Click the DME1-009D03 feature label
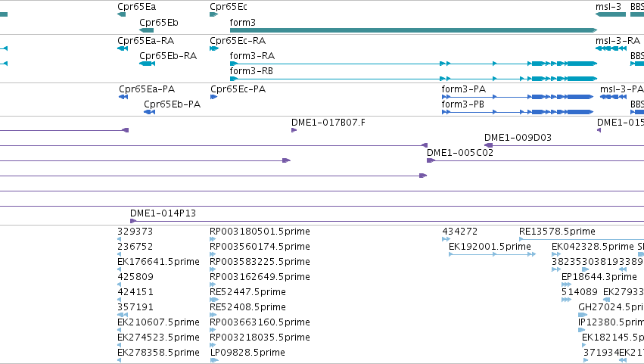Viewport: 644px width, 364px height. tap(518, 138)
